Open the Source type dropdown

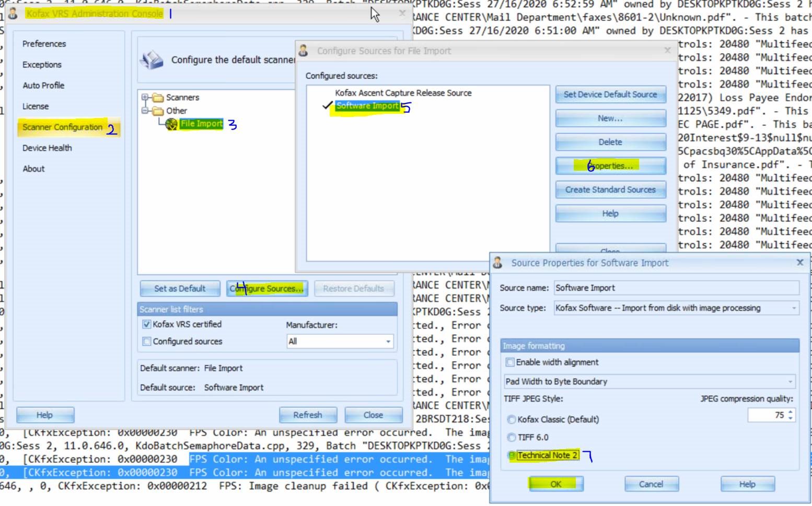794,308
